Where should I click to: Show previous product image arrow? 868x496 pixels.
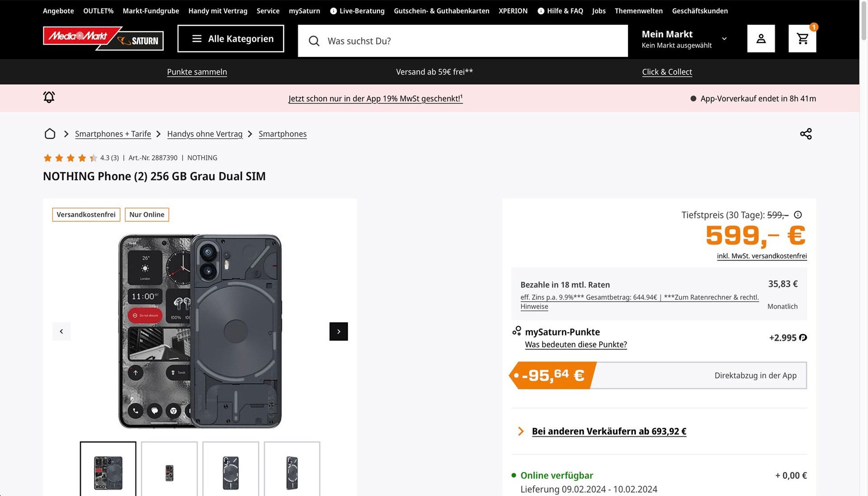coord(61,331)
